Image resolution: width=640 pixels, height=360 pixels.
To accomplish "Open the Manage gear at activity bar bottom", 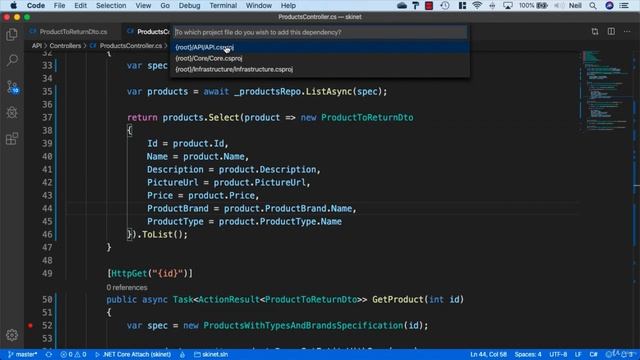I will (12, 335).
